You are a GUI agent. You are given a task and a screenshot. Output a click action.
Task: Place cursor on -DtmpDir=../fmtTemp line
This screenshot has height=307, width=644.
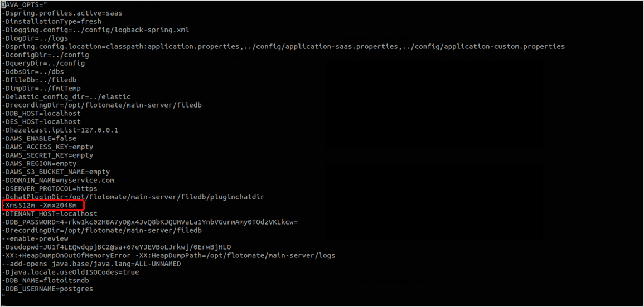point(41,88)
